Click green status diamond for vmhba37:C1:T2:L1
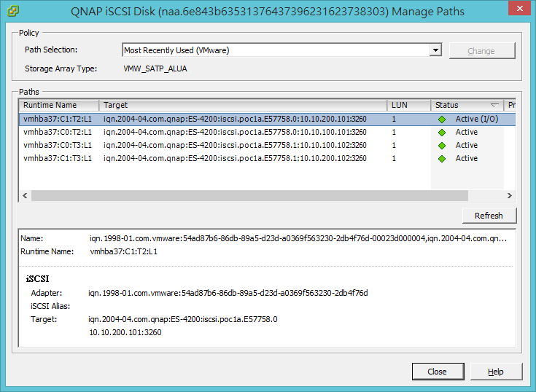This screenshot has width=536, height=392. pos(442,119)
